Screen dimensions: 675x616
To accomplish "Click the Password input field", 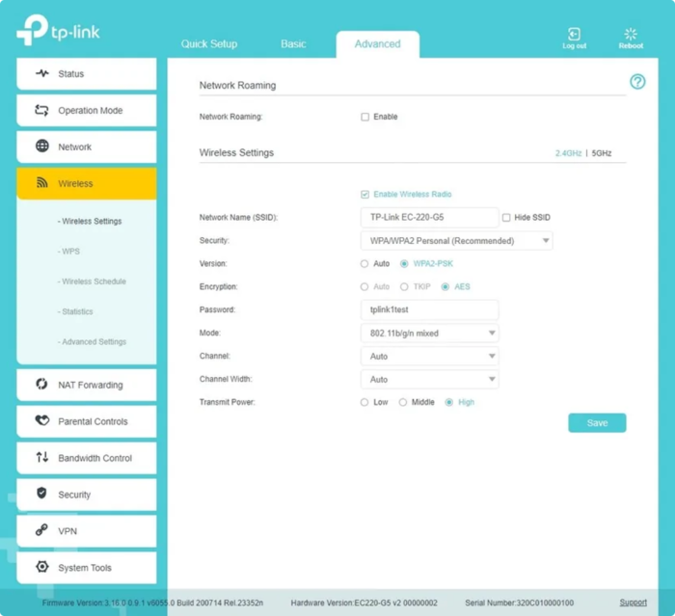I will coord(430,310).
